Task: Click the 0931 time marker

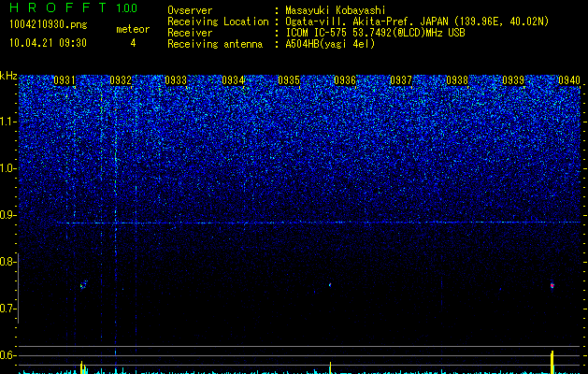Action: tap(65, 80)
